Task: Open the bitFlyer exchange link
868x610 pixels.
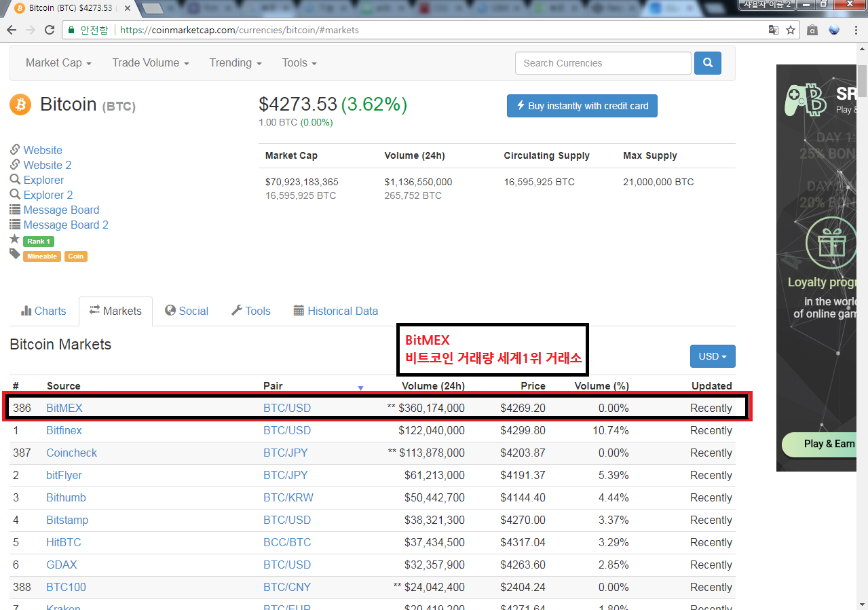Action: pos(64,475)
